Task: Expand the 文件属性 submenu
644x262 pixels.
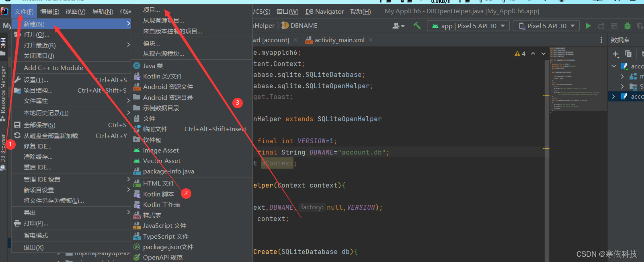Action: click(72, 101)
